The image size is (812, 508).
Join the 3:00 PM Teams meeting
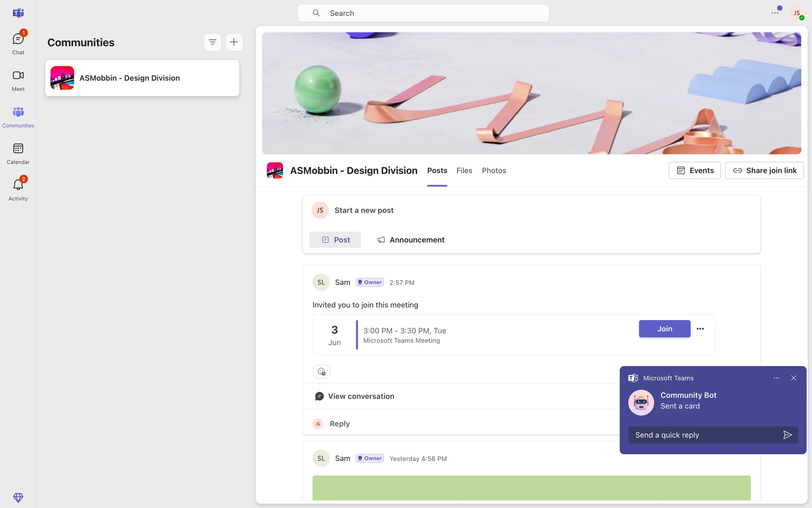pos(664,329)
